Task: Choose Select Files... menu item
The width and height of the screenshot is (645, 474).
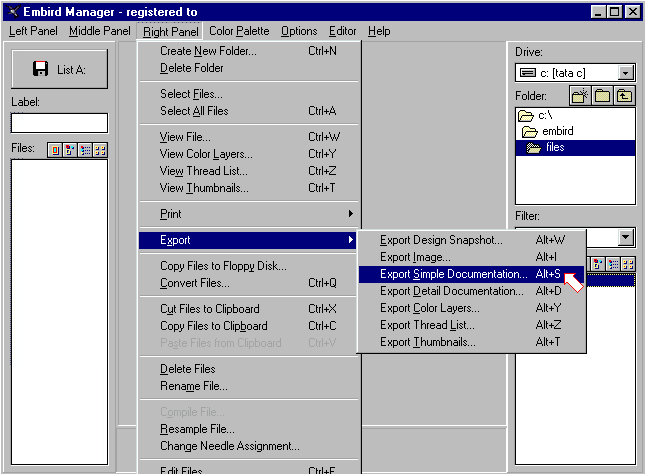Action: 248,94
